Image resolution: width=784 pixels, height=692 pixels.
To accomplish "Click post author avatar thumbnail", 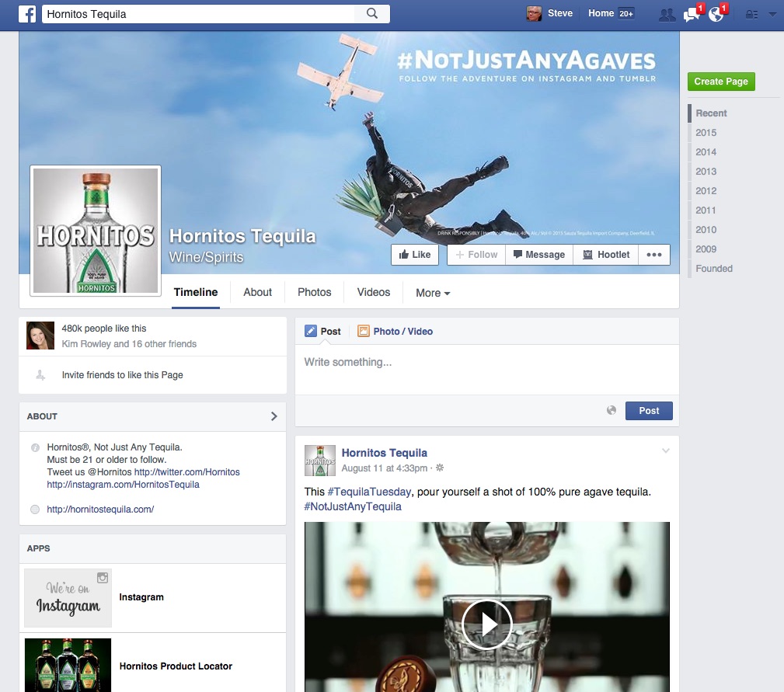I will (320, 461).
